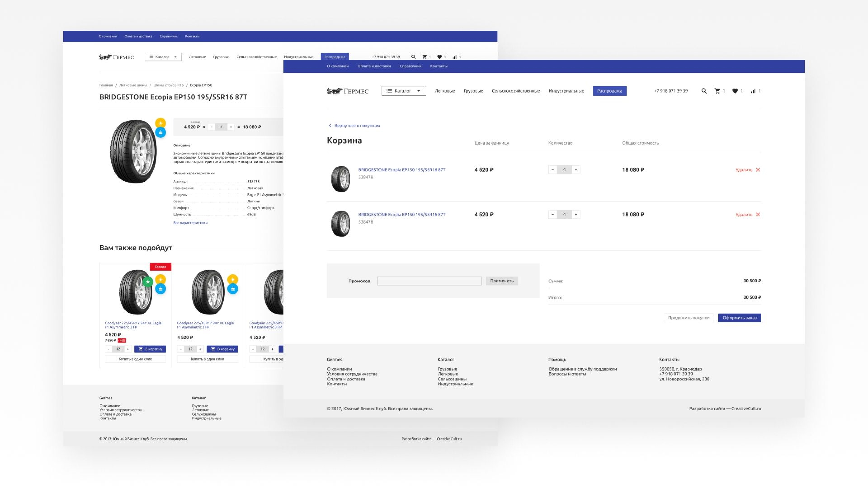Click the Гермес logo on cart page

pos(348,91)
